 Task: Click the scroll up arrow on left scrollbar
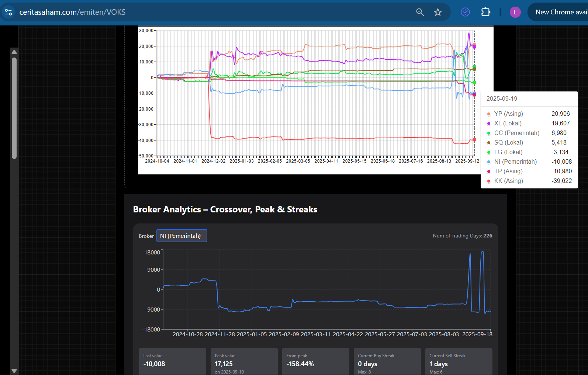pyautogui.click(x=14, y=52)
